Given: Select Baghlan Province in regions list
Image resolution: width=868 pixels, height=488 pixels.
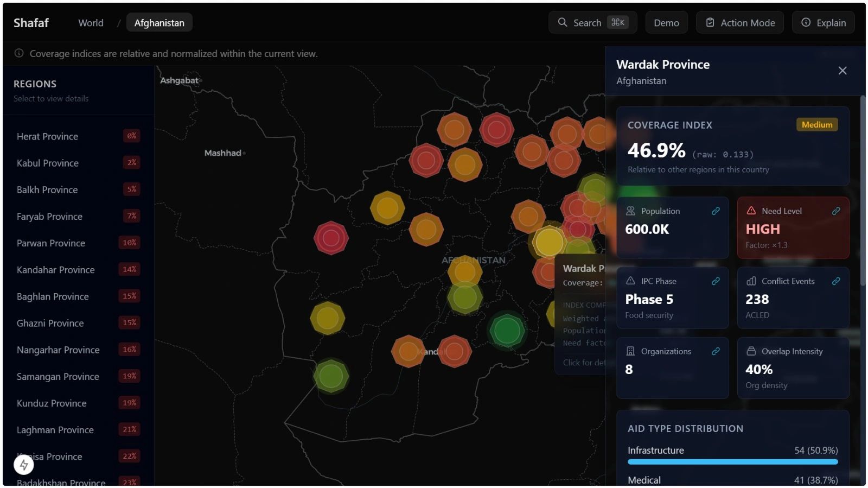Looking at the screenshot, I should point(78,296).
